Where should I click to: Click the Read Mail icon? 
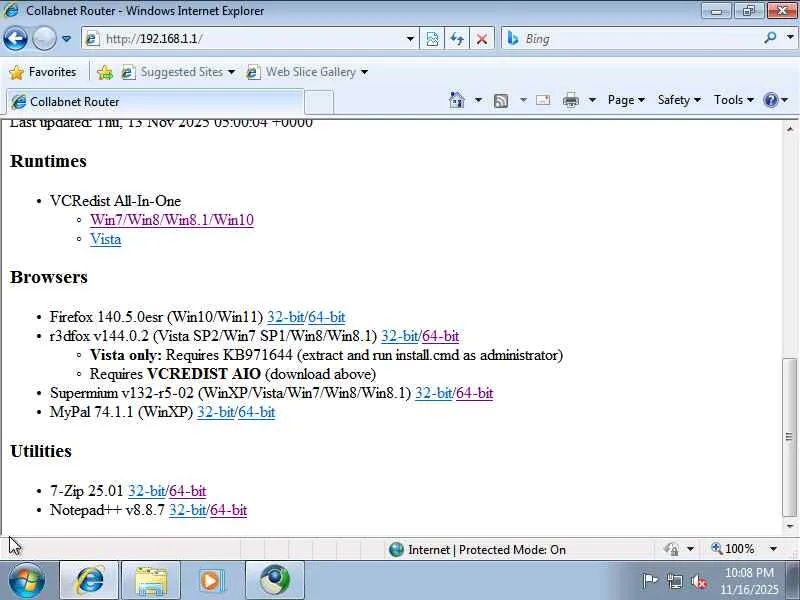pos(543,100)
